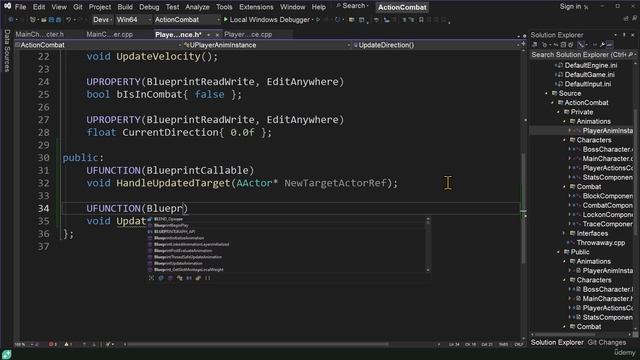Open DefaultEngine.ini in Solution Explorer
The height and width of the screenshot is (360, 640).
click(x=591, y=65)
